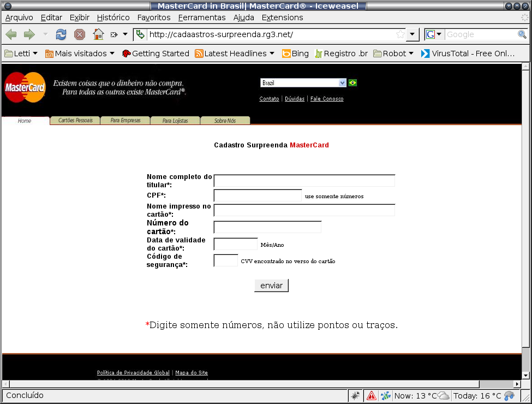Click the Nome completo do titular field

304,181
